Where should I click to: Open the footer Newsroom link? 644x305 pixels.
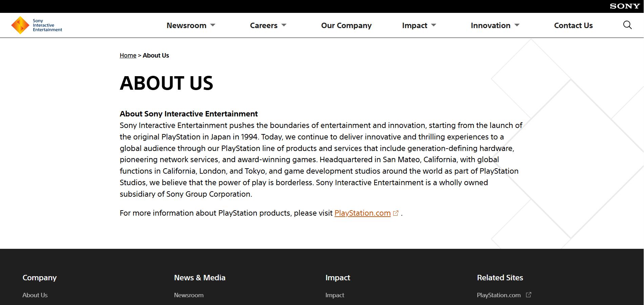coord(189,295)
